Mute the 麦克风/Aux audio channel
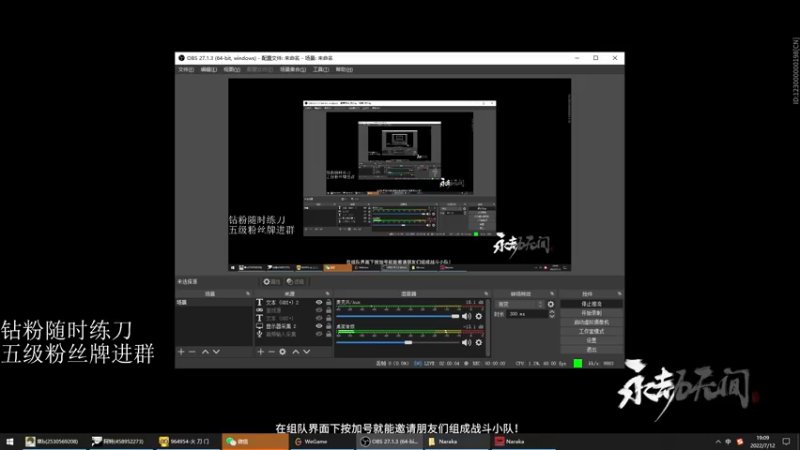This screenshot has height=450, width=800. coord(466,316)
